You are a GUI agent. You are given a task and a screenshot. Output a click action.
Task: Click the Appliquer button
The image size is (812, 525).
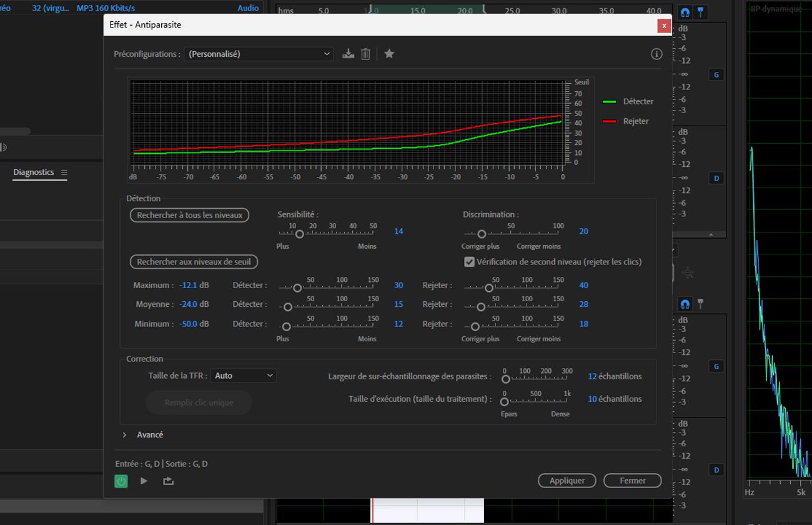tap(567, 481)
